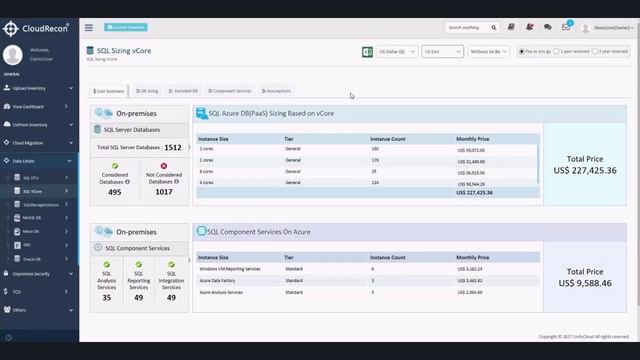640x360 pixels.
Task: Open the mail envelope icon with badge
Action: [x=566, y=27]
